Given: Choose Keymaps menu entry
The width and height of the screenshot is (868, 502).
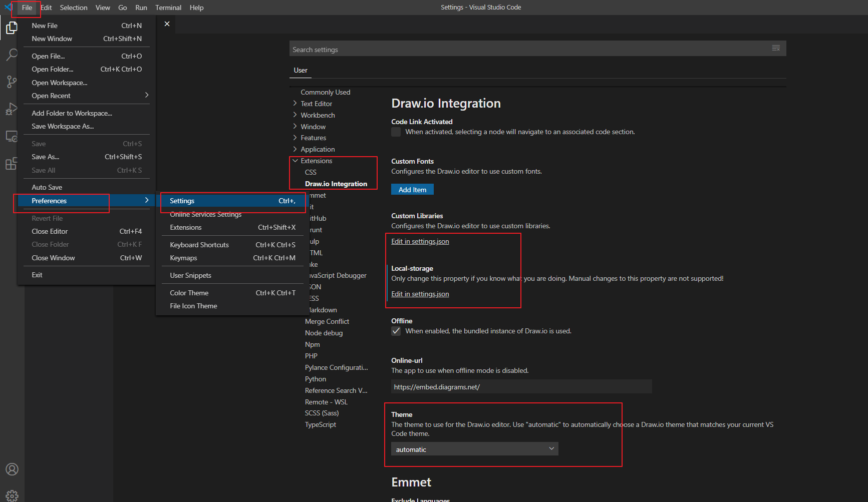Looking at the screenshot, I should (232, 258).
